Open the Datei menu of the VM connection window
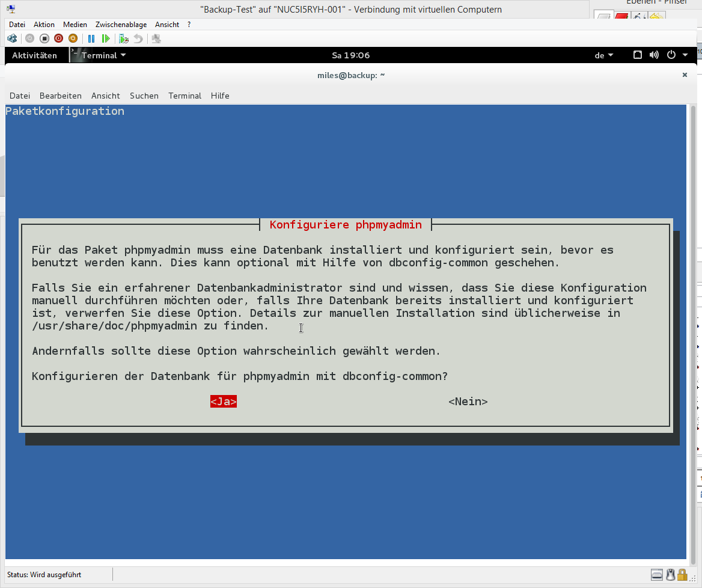This screenshot has width=702, height=588. (x=17, y=25)
